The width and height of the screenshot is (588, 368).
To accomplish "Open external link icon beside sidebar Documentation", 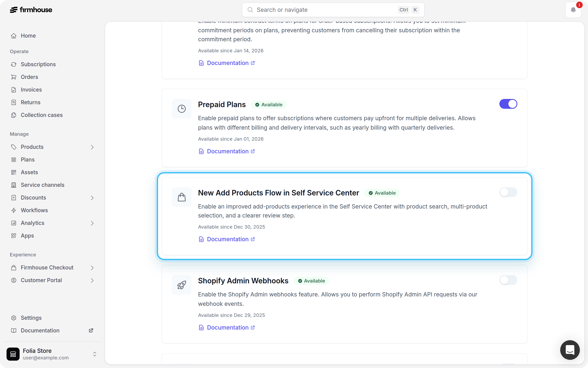I will 91,330.
